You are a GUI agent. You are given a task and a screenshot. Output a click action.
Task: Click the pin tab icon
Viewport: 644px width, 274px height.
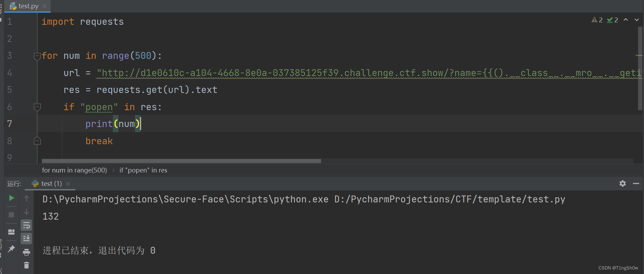tap(11, 249)
